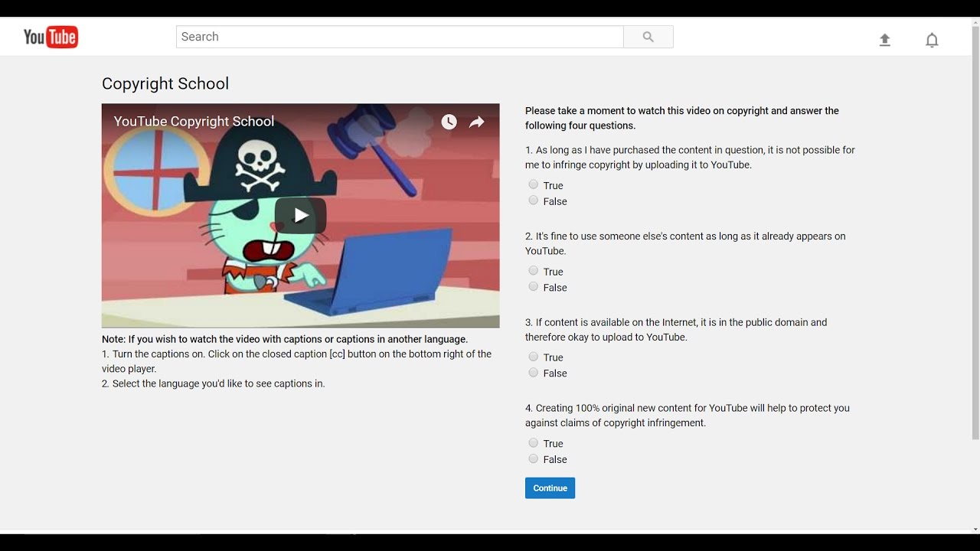This screenshot has width=980, height=551.
Task: Focus the Search input field
Action: click(400, 37)
